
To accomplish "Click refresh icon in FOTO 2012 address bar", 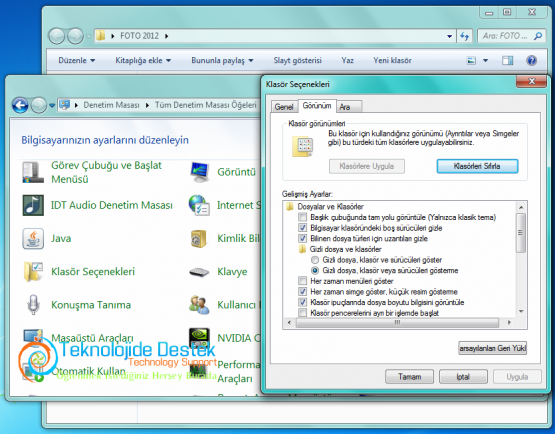I will pyautogui.click(x=464, y=36).
